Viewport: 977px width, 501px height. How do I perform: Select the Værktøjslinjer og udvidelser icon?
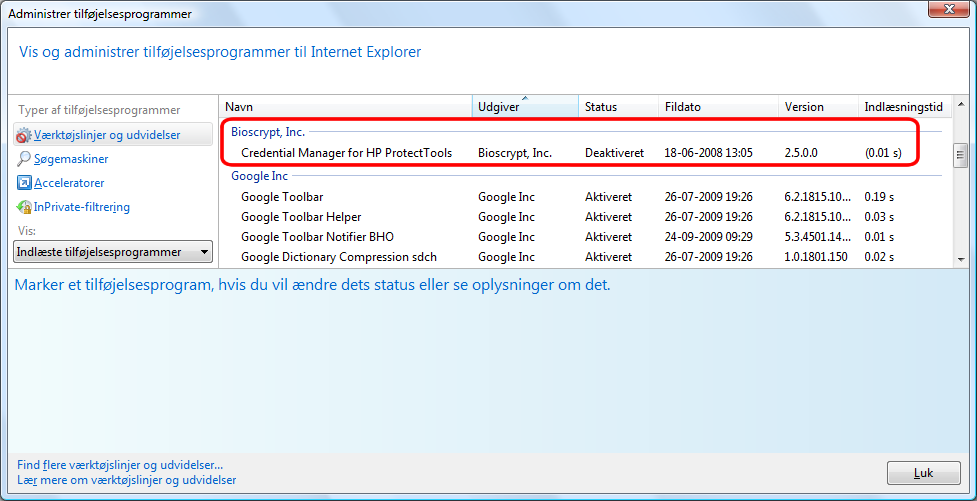24,135
